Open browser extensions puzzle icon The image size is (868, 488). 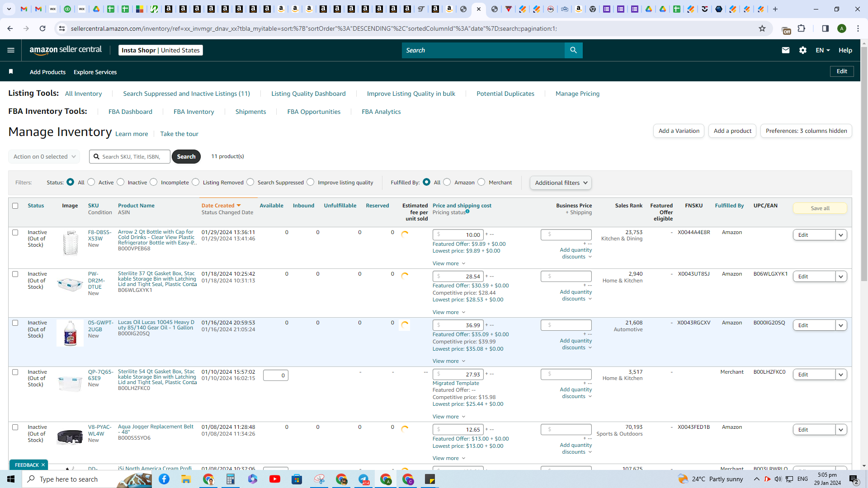coord(802,28)
